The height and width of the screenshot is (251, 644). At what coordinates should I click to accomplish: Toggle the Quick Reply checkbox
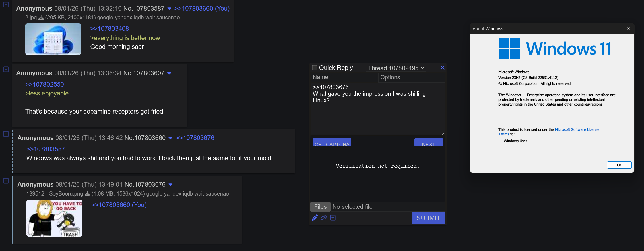click(315, 68)
